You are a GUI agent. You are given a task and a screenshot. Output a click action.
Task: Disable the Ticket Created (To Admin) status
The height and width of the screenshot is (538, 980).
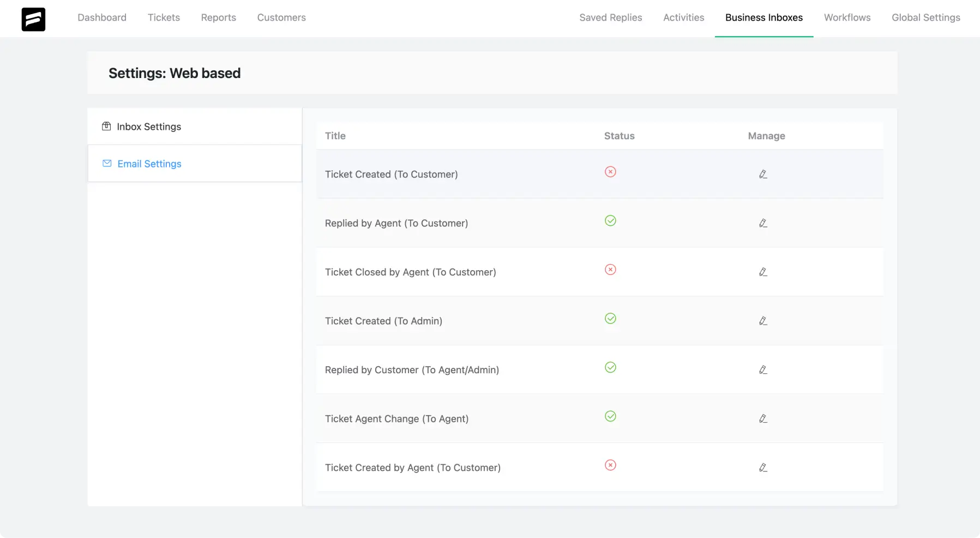click(610, 318)
